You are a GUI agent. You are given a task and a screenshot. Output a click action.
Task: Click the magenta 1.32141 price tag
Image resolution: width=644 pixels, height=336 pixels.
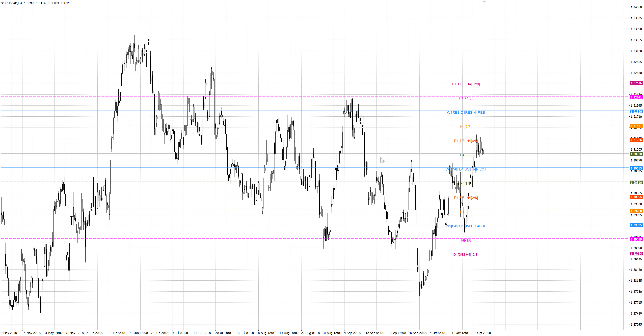pos(636,97)
